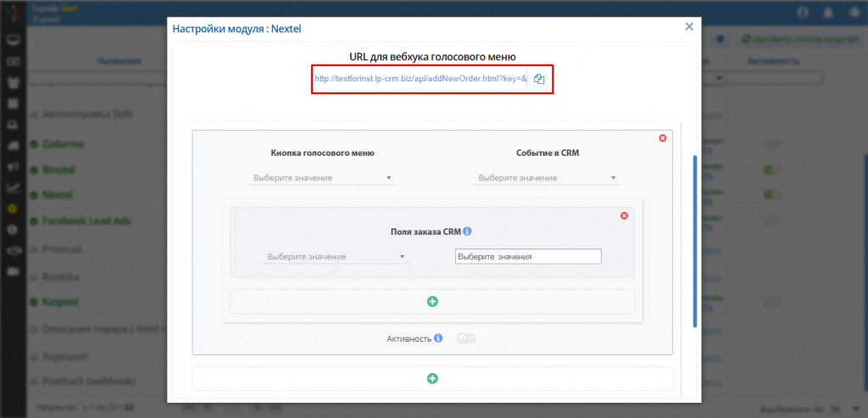Image resolution: width=868 pixels, height=418 pixels.
Task: Add a new voice menu rule block
Action: pos(432,378)
